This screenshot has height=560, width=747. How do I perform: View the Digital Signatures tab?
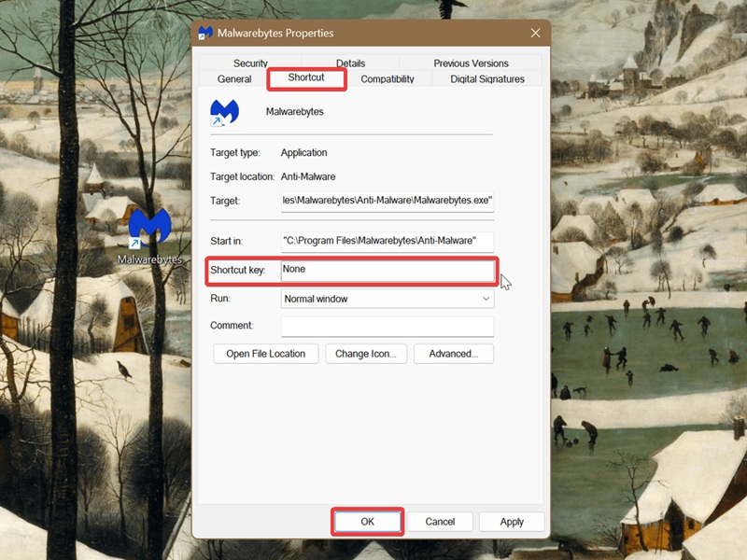tap(487, 79)
